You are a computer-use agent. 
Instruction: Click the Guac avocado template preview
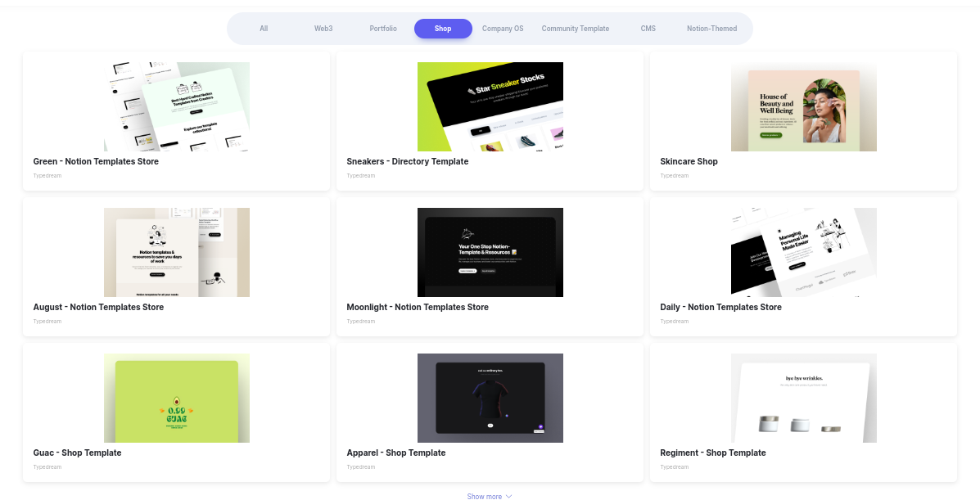tap(177, 399)
